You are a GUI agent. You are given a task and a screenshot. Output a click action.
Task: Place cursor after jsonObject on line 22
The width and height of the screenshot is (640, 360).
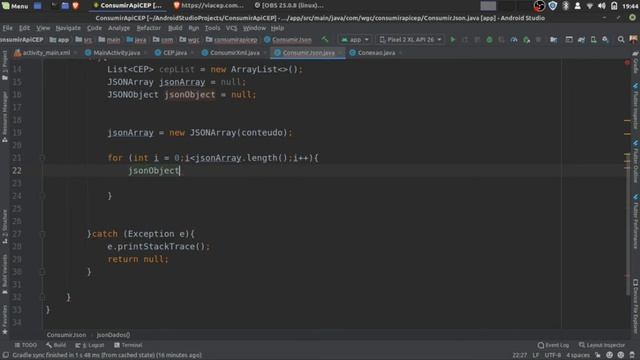180,171
